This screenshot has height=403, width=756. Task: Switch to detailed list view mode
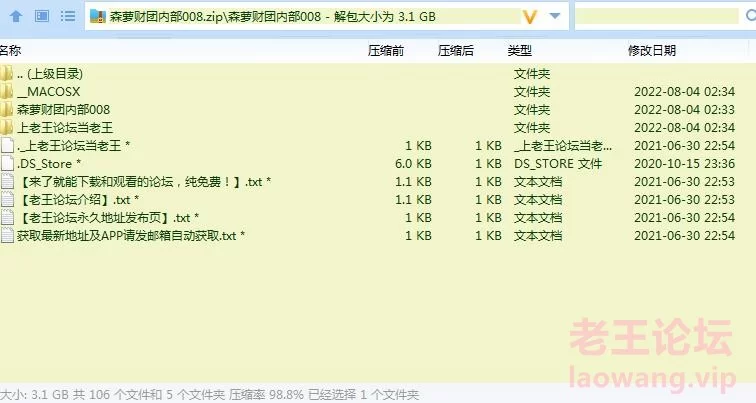click(68, 16)
